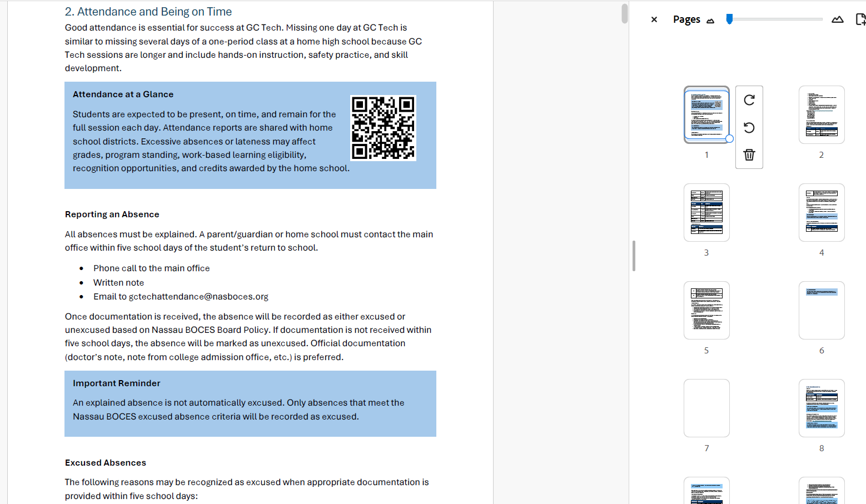Delete page 1 using the trash icon
Viewport: 866px width, 504px height.
[749, 154]
